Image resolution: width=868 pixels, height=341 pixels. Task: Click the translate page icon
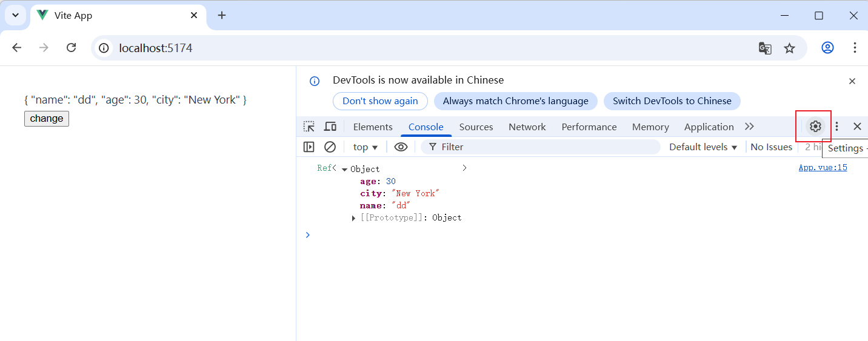pyautogui.click(x=765, y=48)
